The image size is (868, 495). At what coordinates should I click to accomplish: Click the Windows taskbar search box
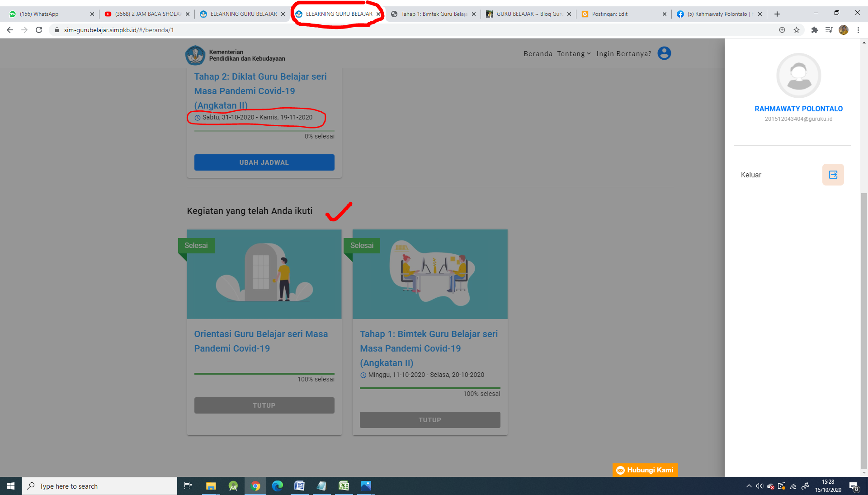pyautogui.click(x=99, y=486)
